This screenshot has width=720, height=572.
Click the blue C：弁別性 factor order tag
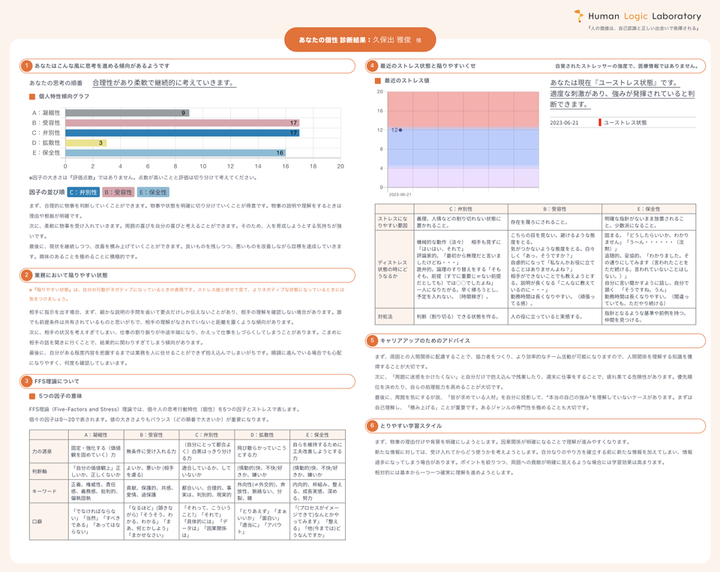click(x=83, y=192)
